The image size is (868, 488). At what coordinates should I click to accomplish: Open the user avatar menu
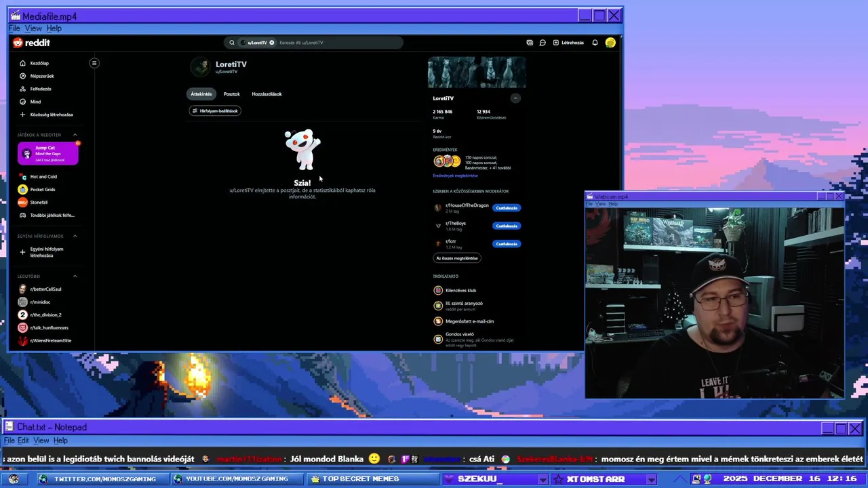[610, 43]
